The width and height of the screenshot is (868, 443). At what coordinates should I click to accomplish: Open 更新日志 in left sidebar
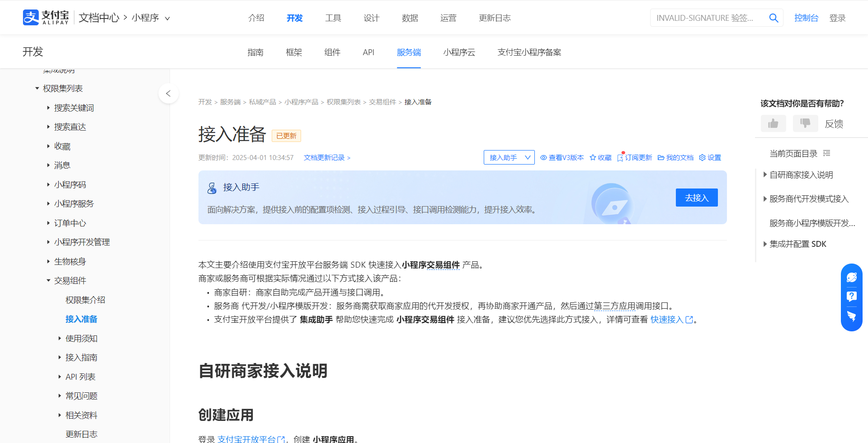[x=81, y=434]
